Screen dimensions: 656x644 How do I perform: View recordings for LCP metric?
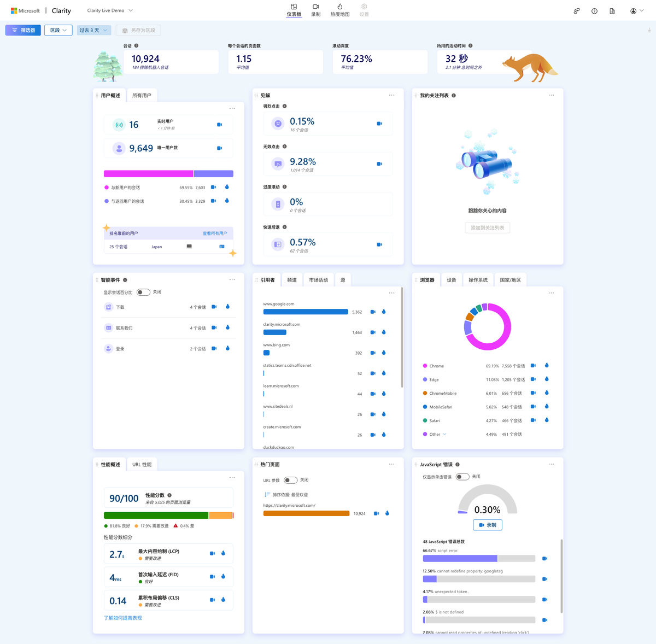212,553
